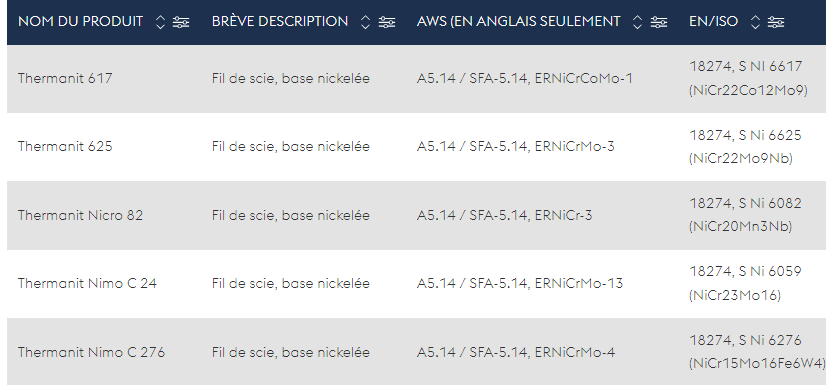Sort by AWS column arrows
Viewport: 826px width, 385px height.
637,22
